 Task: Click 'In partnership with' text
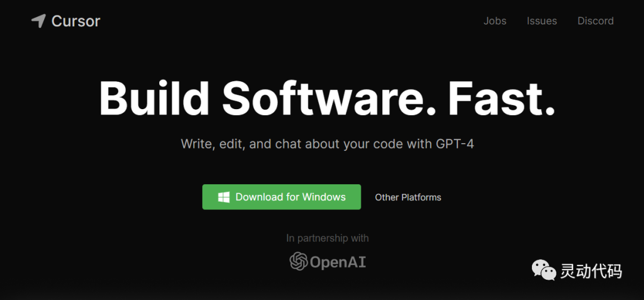tap(327, 238)
